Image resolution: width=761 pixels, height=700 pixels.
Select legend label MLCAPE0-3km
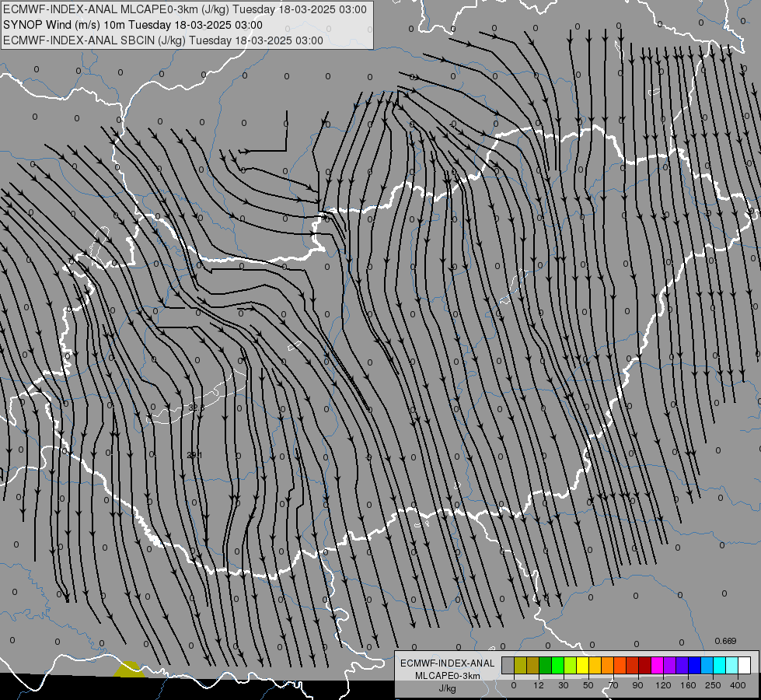pyautogui.click(x=447, y=676)
